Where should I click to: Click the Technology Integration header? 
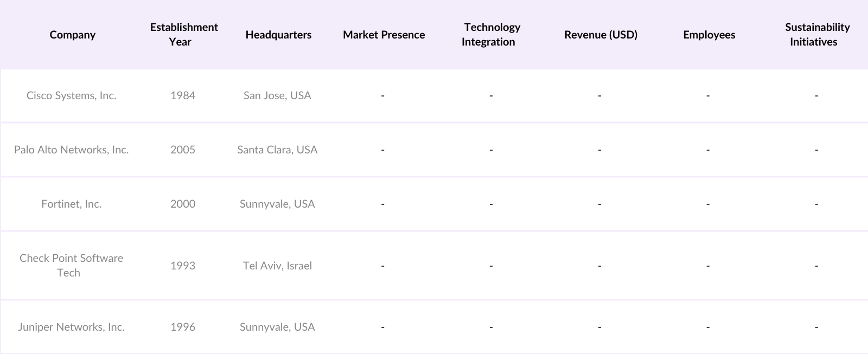pos(491,35)
